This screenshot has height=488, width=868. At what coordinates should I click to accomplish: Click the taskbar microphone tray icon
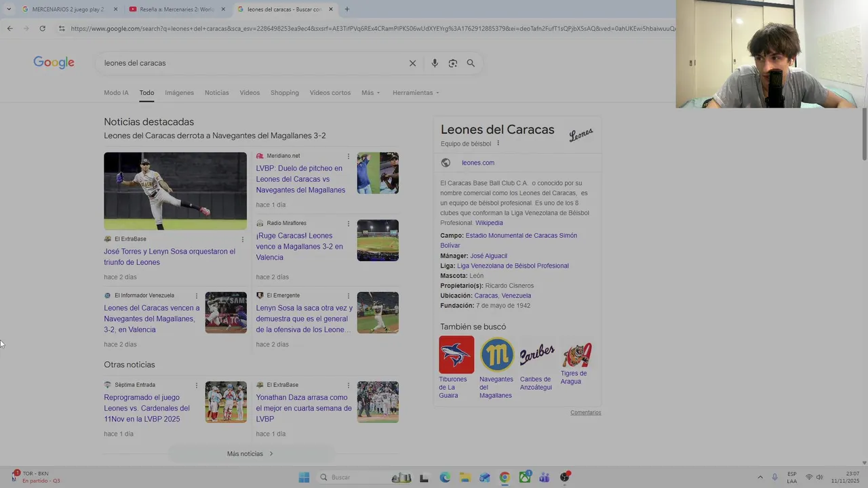pos(775,477)
